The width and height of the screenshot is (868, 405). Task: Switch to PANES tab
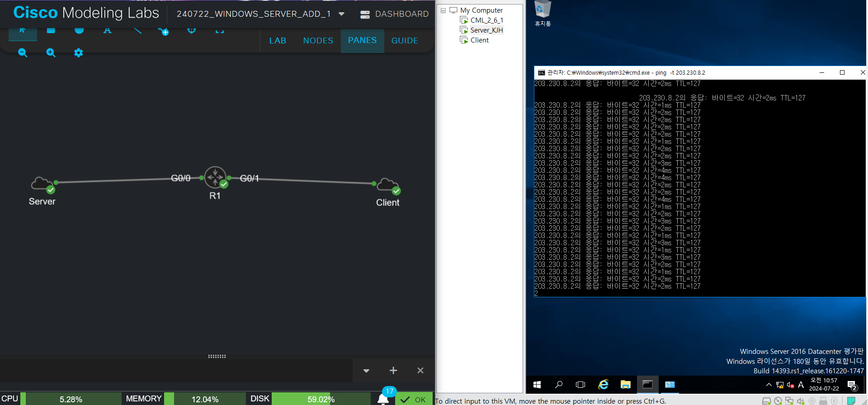[363, 41]
